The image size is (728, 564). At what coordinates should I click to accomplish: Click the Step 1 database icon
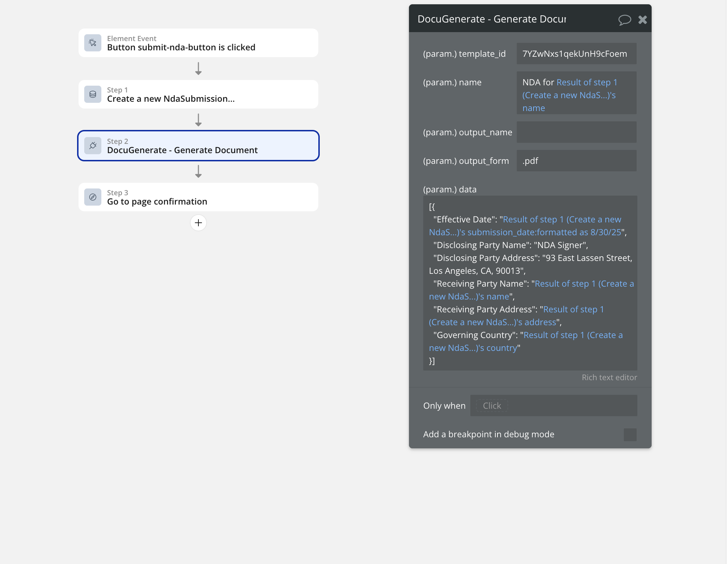click(x=93, y=94)
